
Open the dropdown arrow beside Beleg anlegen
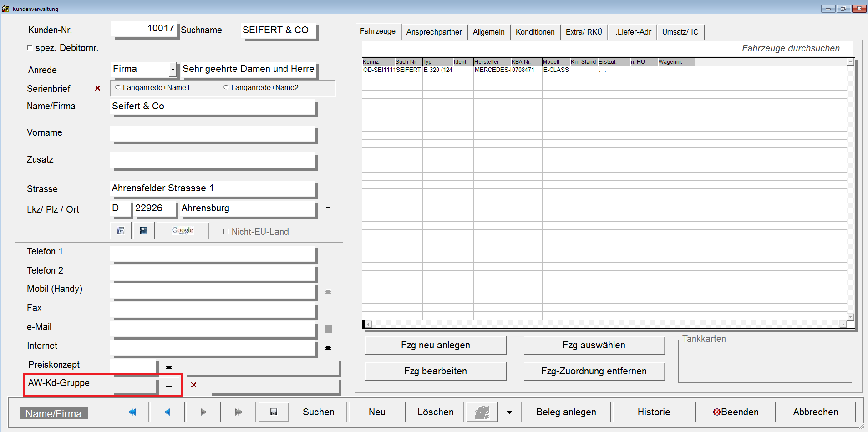[510, 412]
